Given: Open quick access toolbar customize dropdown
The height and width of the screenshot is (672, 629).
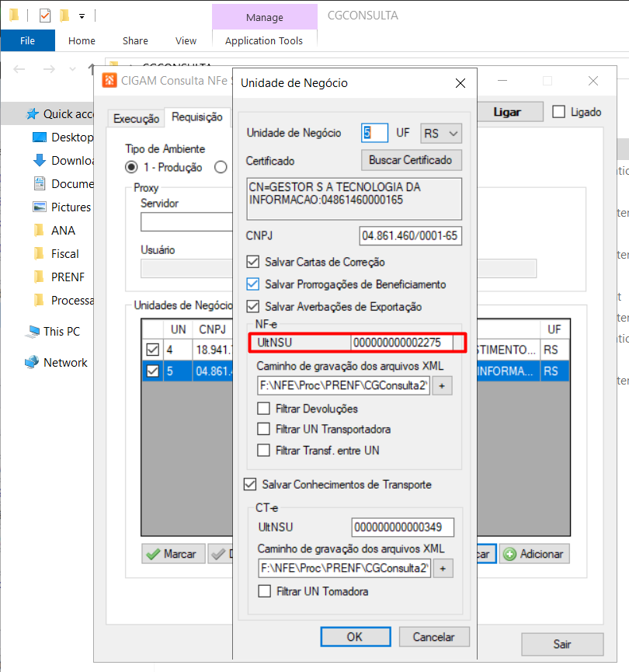Looking at the screenshot, I should click(82, 16).
